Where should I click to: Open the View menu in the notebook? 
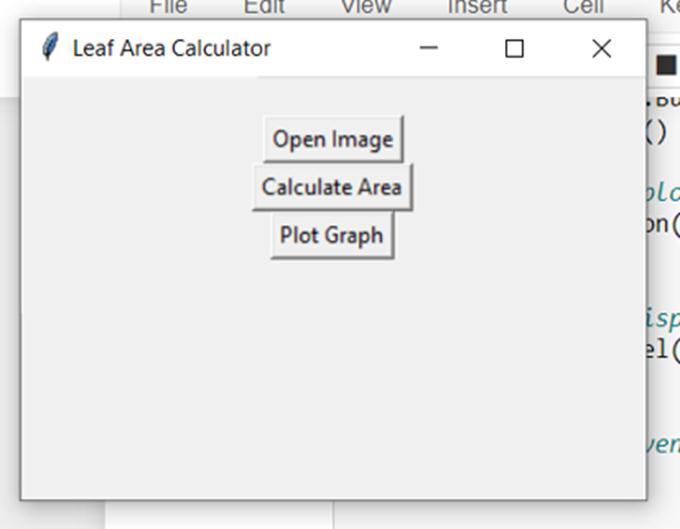point(366,7)
